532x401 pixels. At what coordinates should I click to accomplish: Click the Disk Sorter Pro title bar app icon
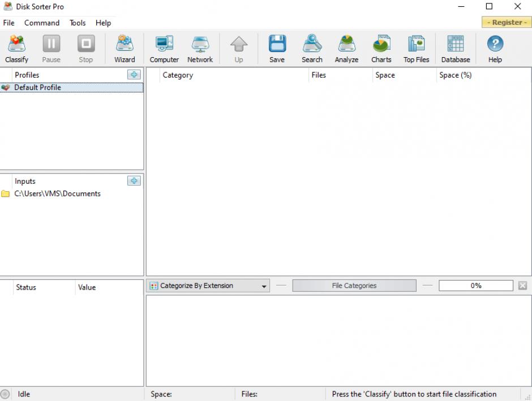8,6
